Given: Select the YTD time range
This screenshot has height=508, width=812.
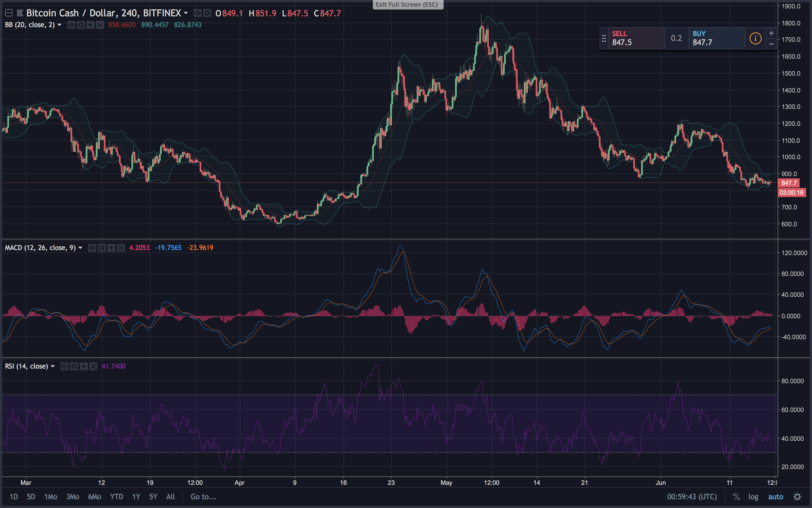Looking at the screenshot, I should (116, 497).
